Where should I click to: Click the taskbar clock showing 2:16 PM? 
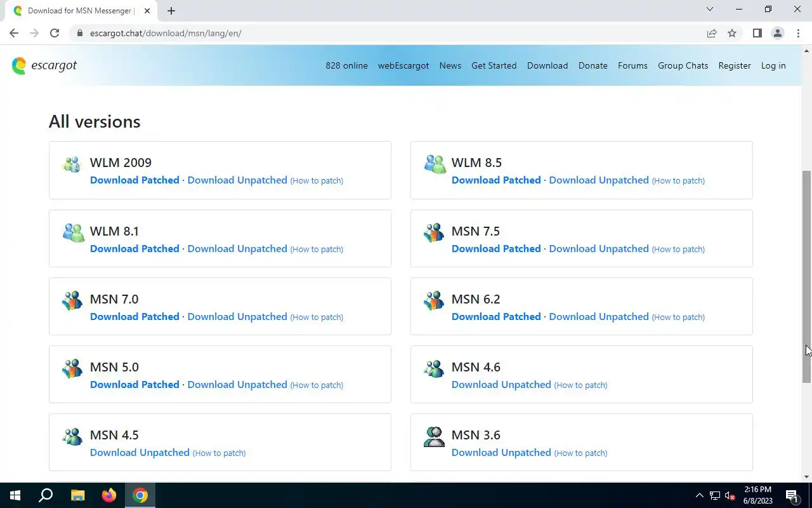tap(758, 495)
